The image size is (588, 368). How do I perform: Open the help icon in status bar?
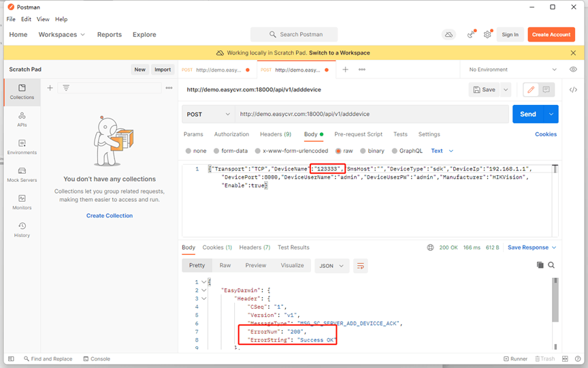578,359
